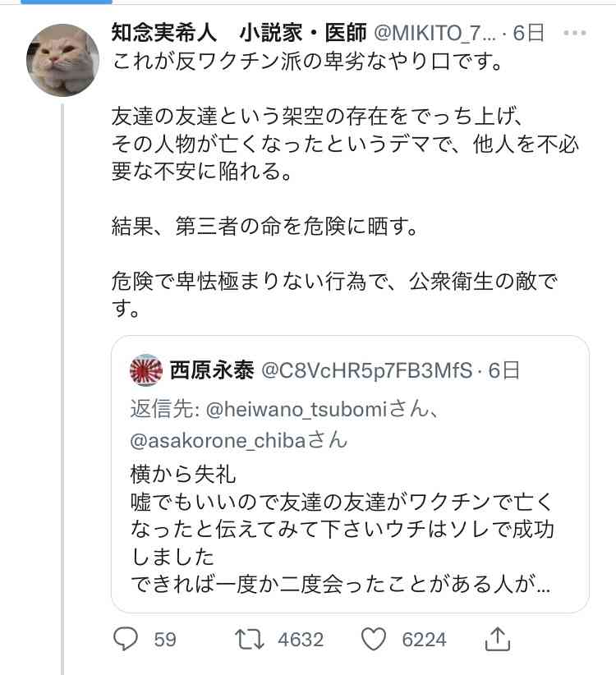
Task: Like the tweet with the heart icon
Action: click(x=373, y=639)
